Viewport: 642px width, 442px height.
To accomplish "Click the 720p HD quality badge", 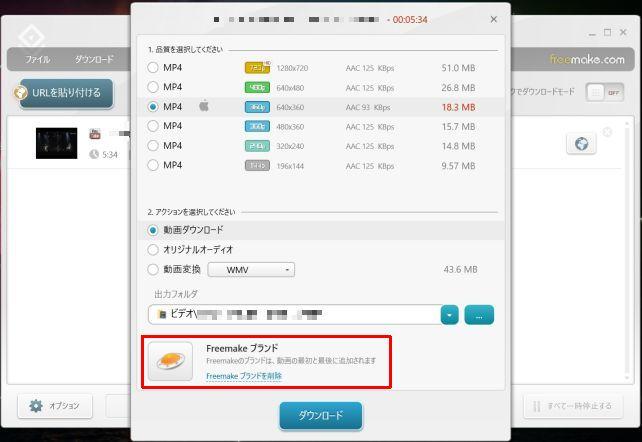I will [x=258, y=68].
